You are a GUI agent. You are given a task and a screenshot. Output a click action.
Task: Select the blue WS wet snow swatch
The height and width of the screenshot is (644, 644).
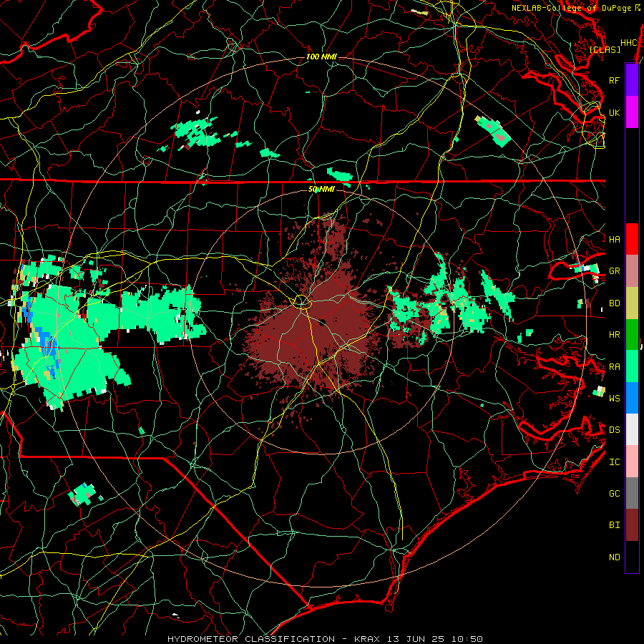pyautogui.click(x=632, y=398)
